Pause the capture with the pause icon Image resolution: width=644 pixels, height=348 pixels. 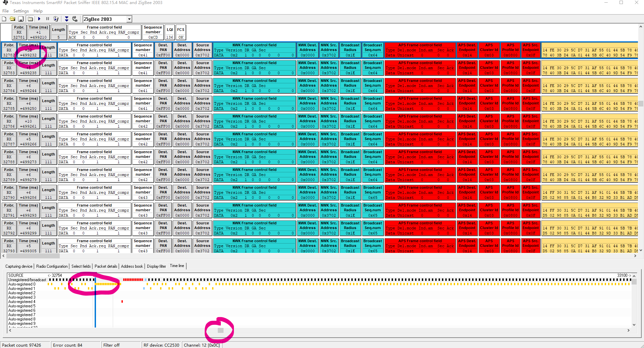click(48, 19)
